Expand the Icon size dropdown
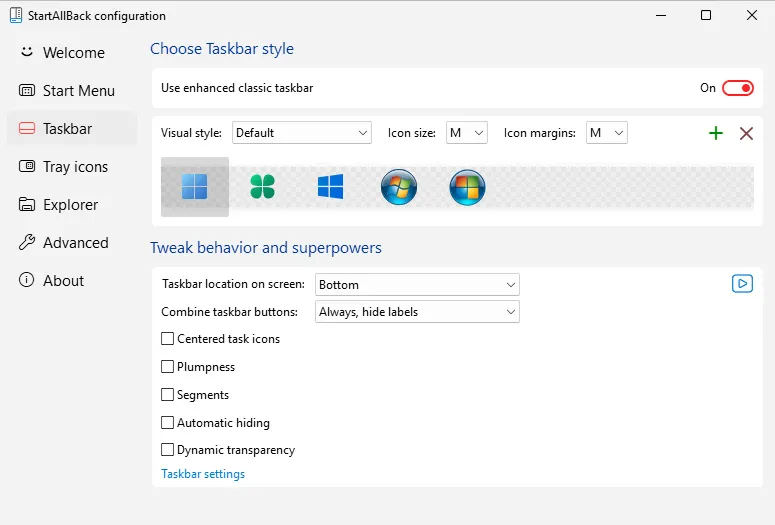This screenshot has width=775, height=525. (466, 133)
